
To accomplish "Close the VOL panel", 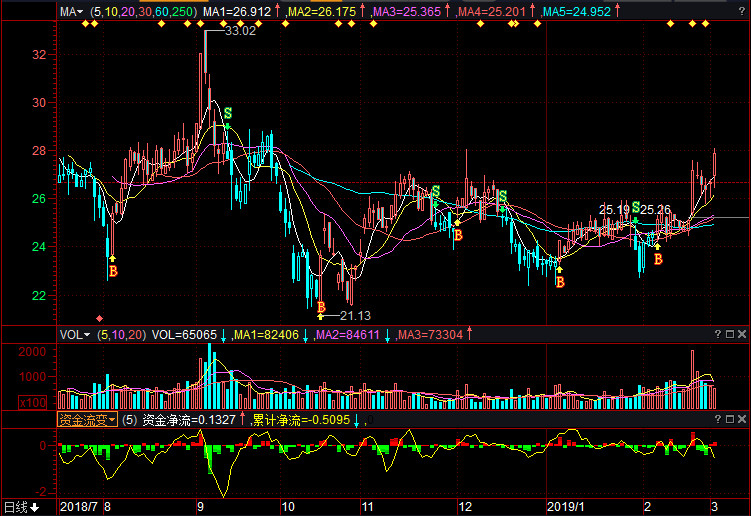I will [x=742, y=334].
